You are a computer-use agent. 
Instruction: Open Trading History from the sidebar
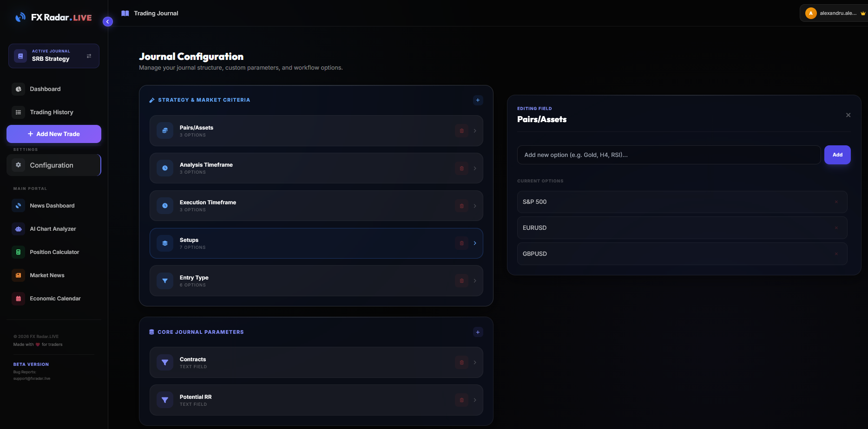tap(51, 112)
